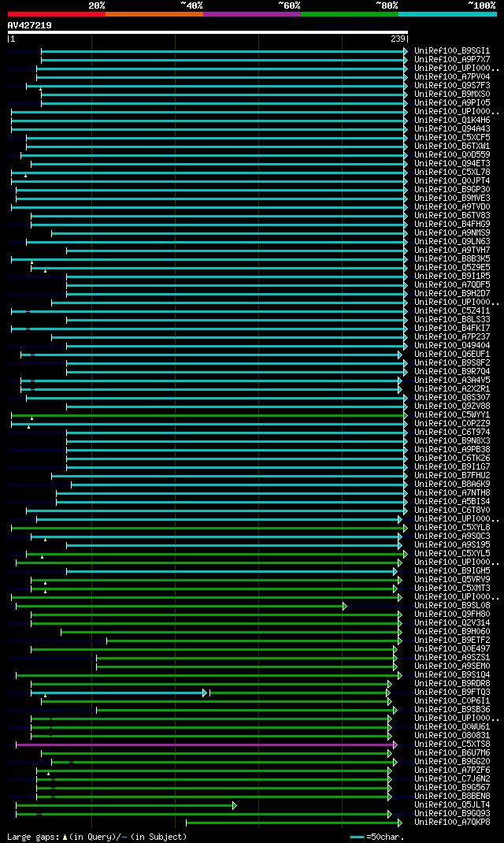Click the cyan ~100% legend segment

tap(447, 14)
